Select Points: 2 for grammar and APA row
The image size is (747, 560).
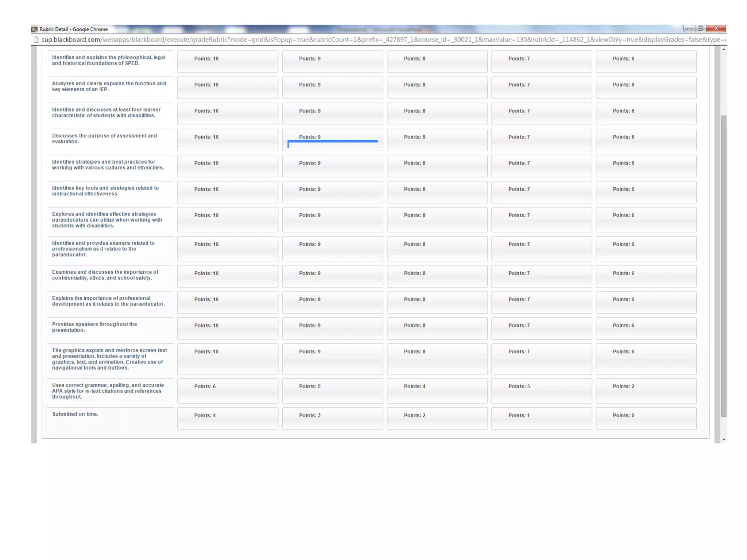click(x=646, y=390)
